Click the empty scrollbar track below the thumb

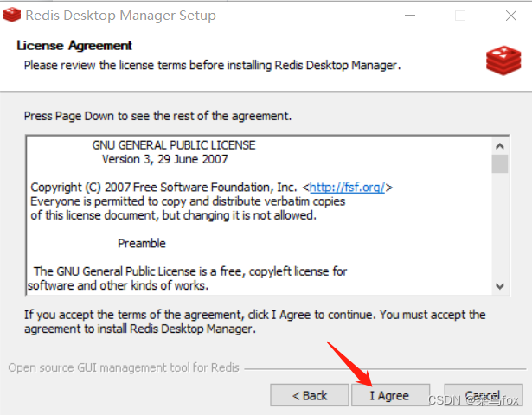(x=499, y=226)
